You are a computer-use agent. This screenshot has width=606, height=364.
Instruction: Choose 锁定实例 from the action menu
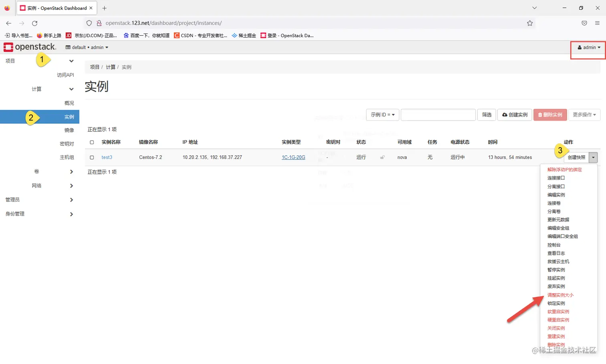556,304
